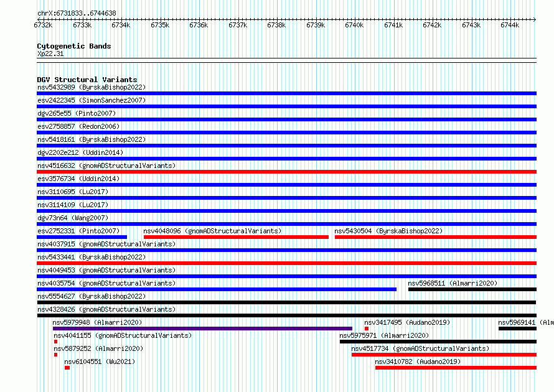Click the blue bar under dgv73n64
Viewport: 554px width, 392px height.
(286, 224)
